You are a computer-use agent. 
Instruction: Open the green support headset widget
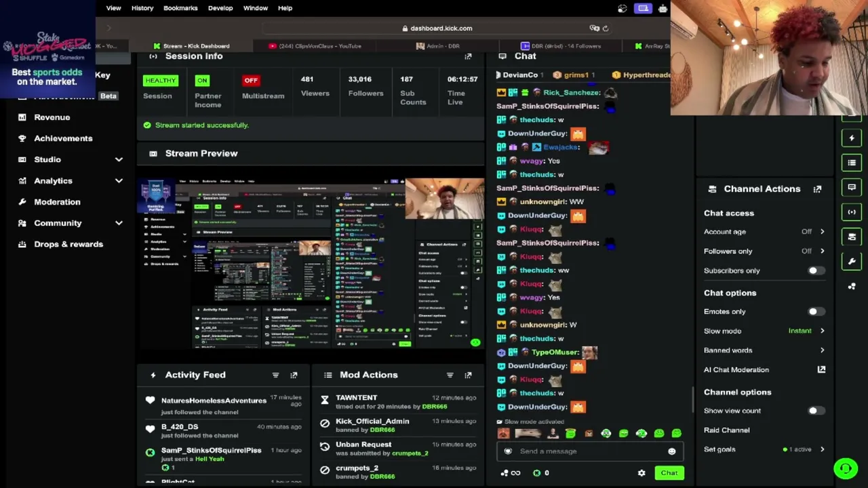click(846, 468)
